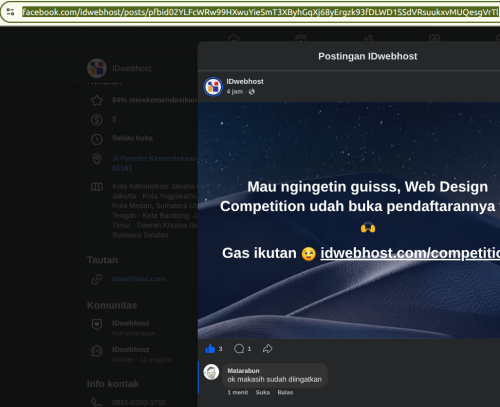Open IDwebhost page name in post header

coord(245,81)
